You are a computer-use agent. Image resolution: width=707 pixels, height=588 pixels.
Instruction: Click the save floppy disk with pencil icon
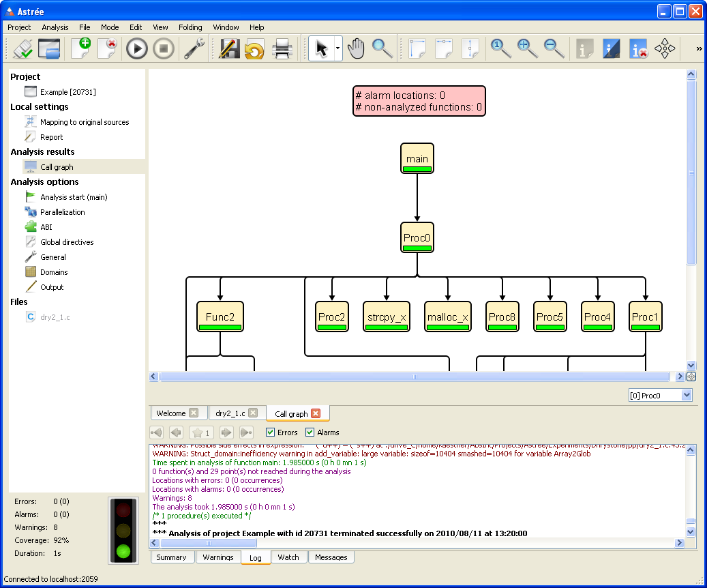228,48
